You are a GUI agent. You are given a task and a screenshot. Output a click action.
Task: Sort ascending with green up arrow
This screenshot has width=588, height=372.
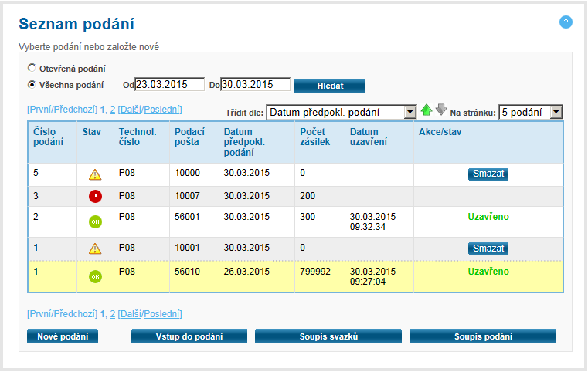426,111
